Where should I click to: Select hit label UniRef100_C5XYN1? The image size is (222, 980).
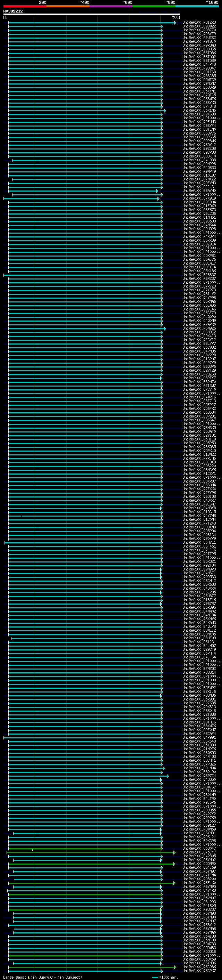(199, 91)
